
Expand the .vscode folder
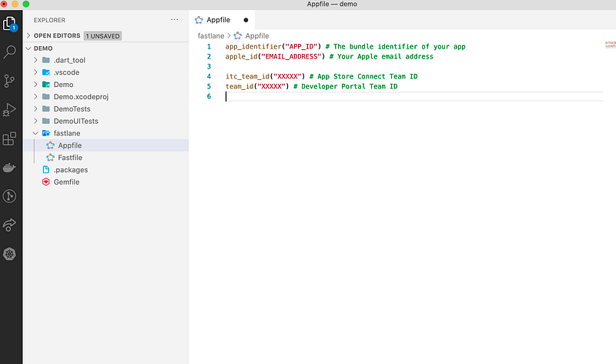(x=35, y=72)
